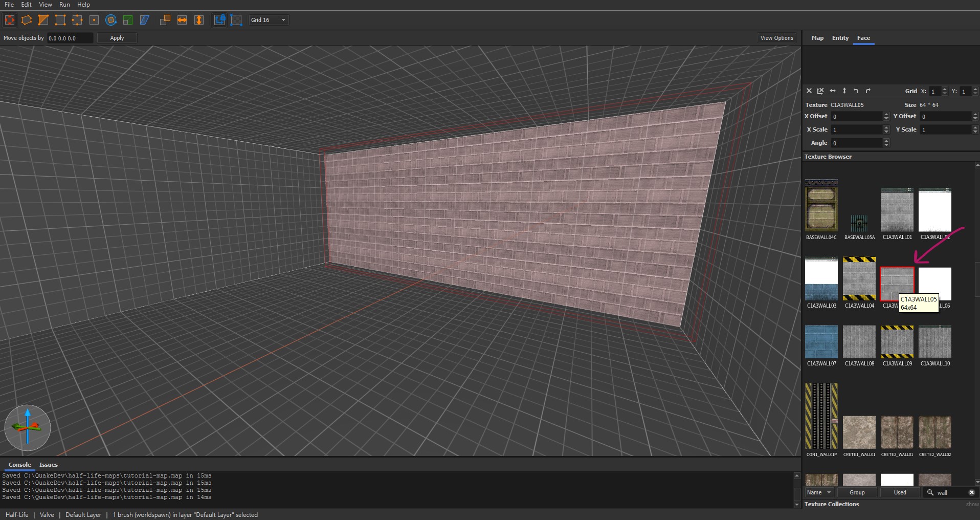Click the Y Offset field
Viewport: 980px width, 520px height.
[946, 117]
